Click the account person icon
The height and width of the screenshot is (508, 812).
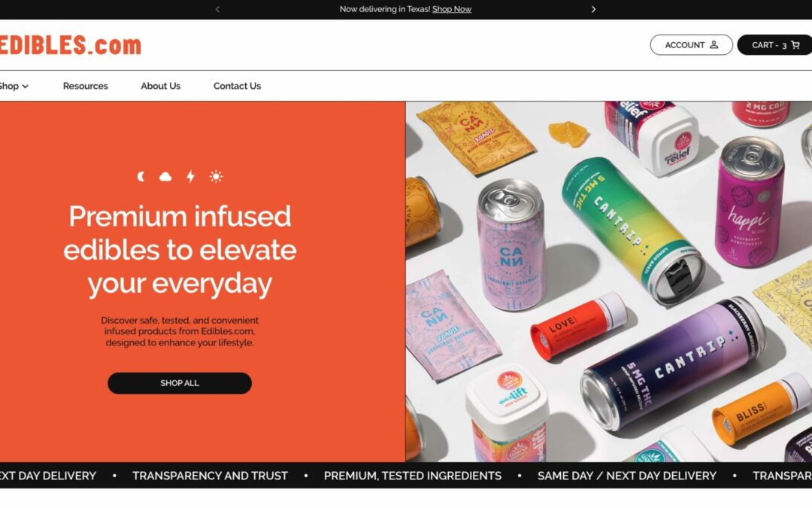(714, 44)
